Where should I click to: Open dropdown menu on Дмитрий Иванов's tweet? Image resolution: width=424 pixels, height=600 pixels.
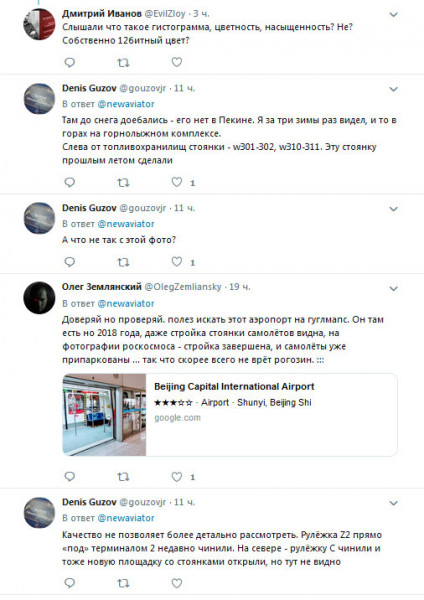point(394,15)
